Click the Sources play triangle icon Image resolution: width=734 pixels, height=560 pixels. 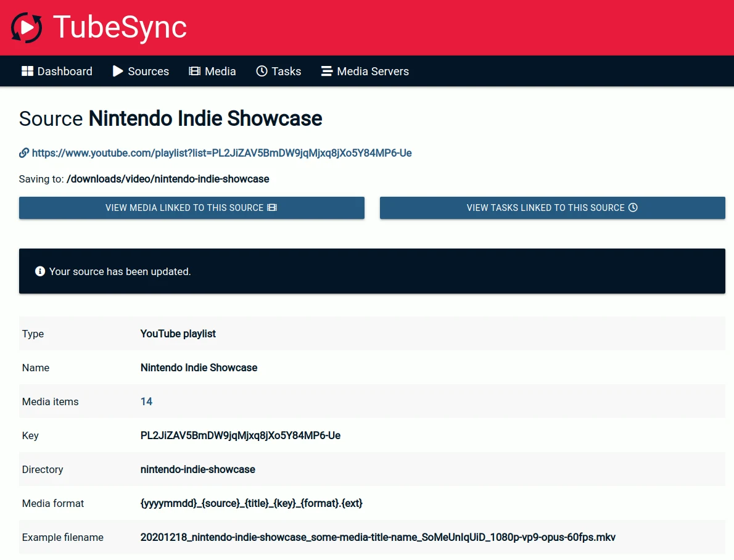[x=117, y=71]
